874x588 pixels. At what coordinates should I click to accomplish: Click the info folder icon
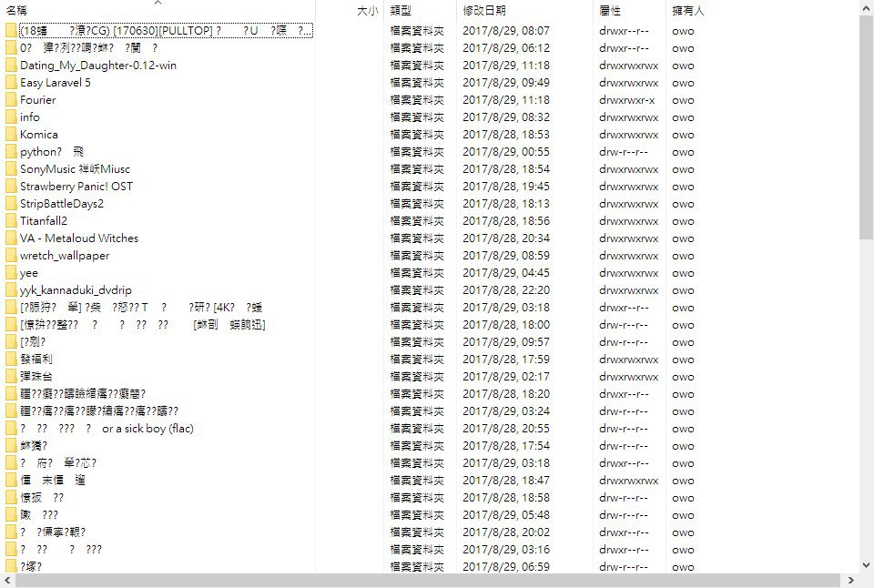click(x=11, y=117)
